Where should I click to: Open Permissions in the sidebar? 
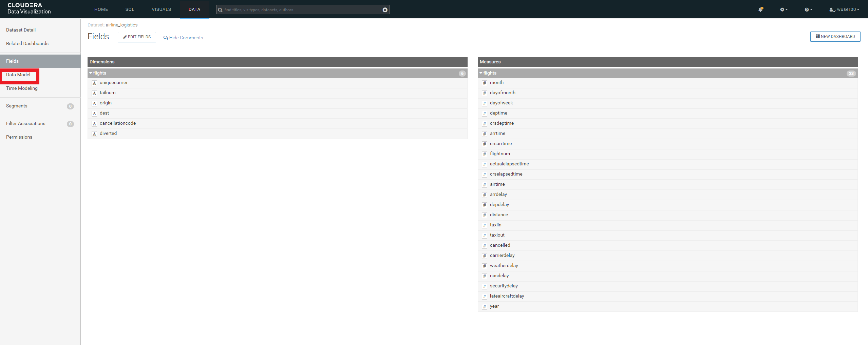(x=19, y=137)
